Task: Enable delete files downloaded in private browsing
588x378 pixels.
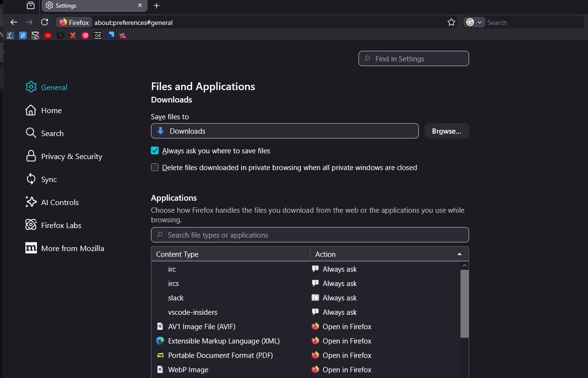Action: point(155,168)
